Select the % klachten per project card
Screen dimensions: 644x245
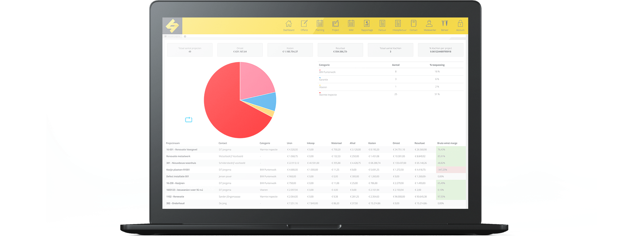click(441, 50)
